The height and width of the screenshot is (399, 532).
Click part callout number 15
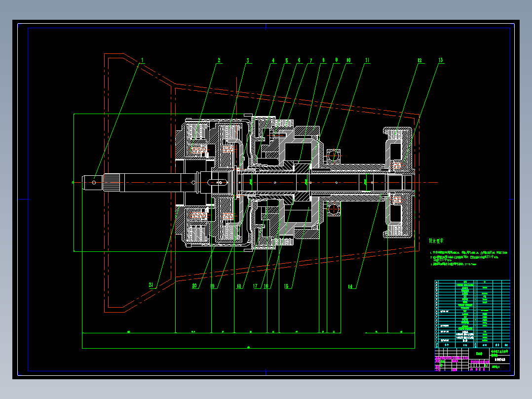286,286
